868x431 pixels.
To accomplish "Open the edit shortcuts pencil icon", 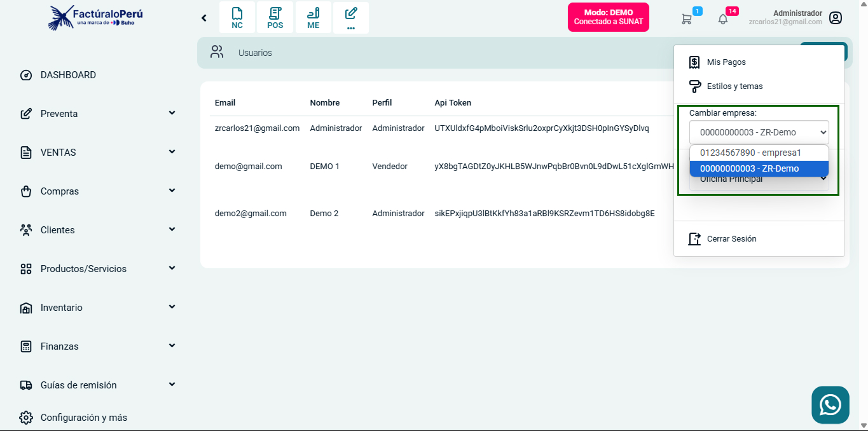I will pyautogui.click(x=350, y=18).
